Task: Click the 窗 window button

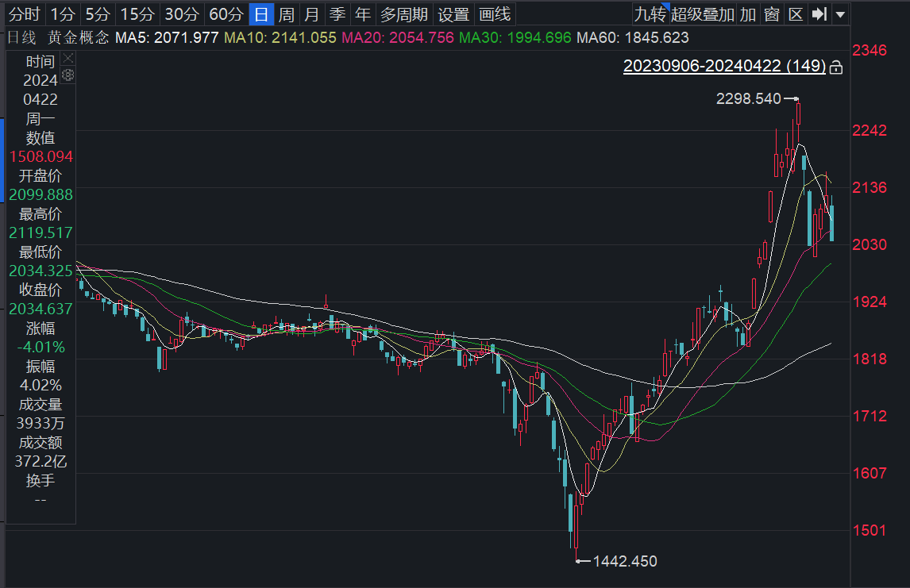Action: coord(771,14)
